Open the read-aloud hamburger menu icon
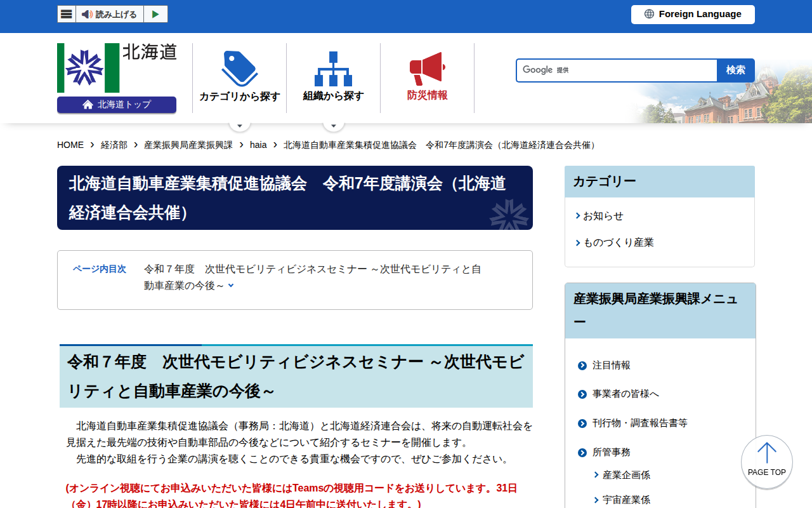This screenshot has width=812, height=508. (x=67, y=14)
